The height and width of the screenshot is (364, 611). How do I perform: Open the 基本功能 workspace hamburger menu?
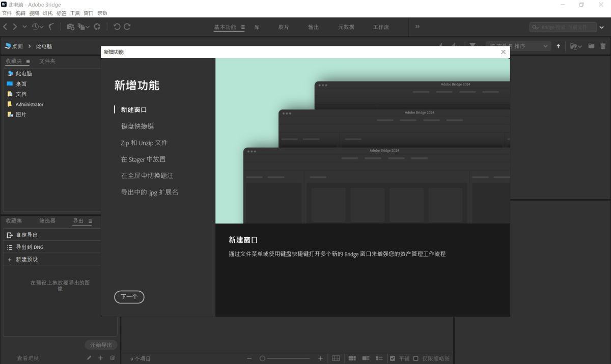(243, 27)
